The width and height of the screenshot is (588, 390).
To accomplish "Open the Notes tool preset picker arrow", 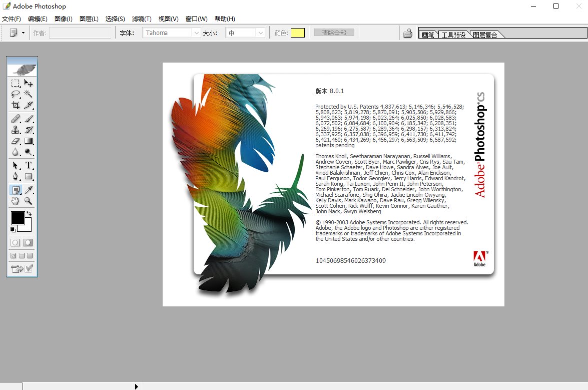I will 23,33.
